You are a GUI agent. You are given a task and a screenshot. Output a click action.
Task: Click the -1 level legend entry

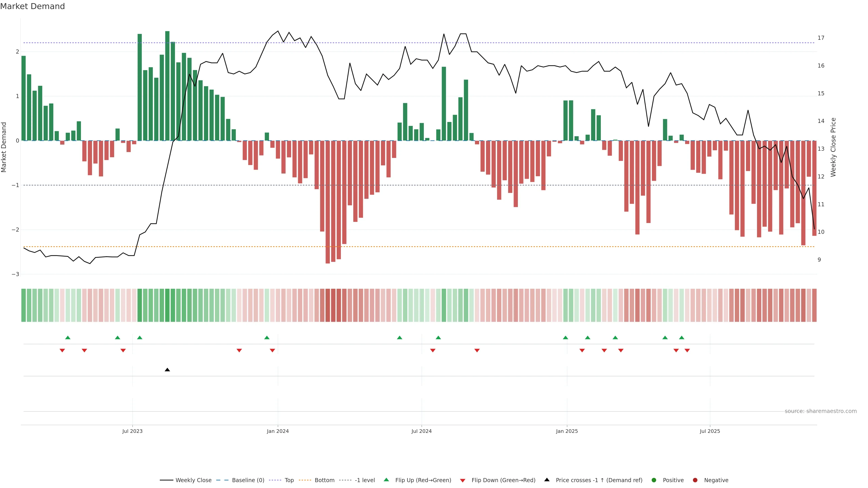(365, 480)
